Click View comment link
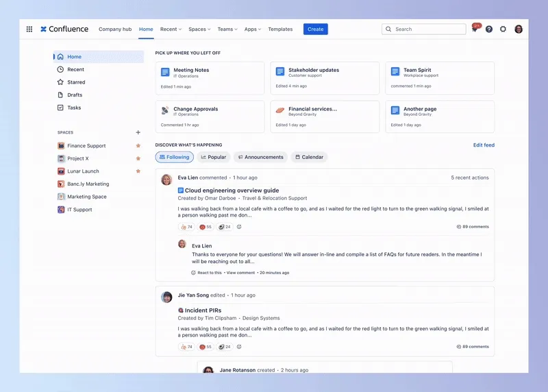548x392 pixels. [x=240, y=273]
